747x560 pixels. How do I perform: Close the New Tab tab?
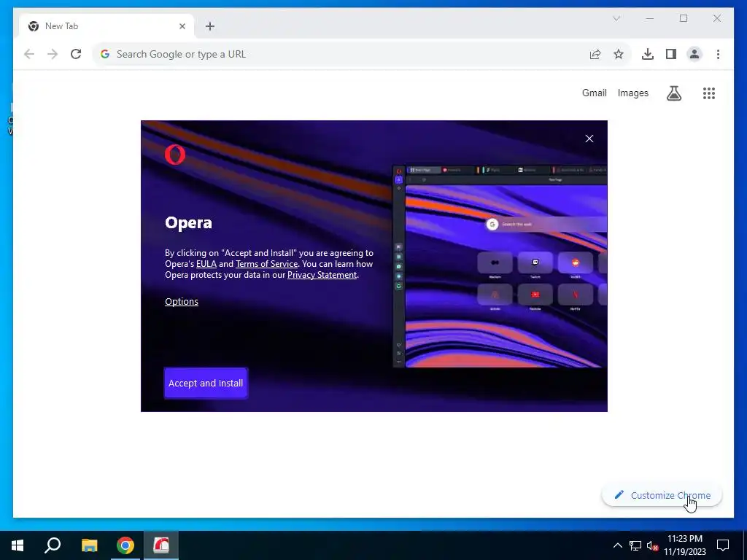click(x=182, y=26)
